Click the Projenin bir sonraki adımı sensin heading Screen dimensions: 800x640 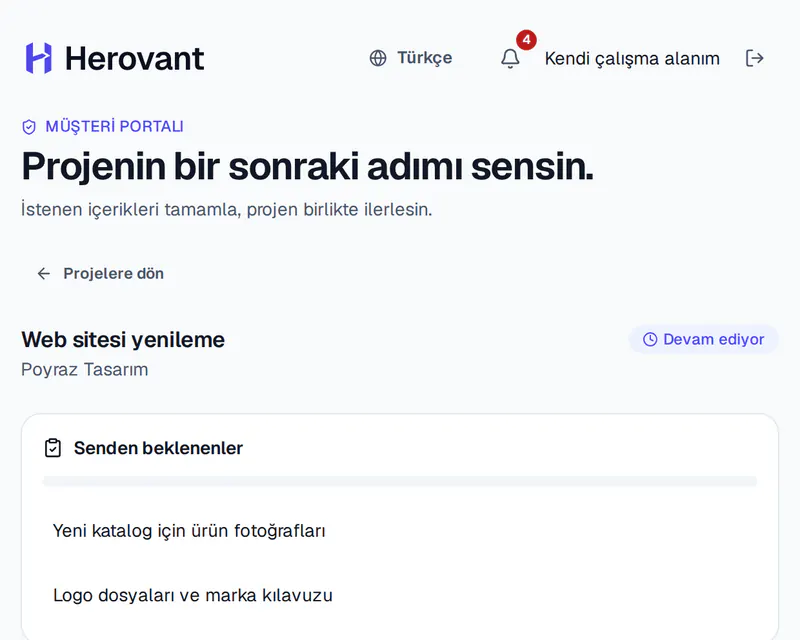tap(308, 166)
